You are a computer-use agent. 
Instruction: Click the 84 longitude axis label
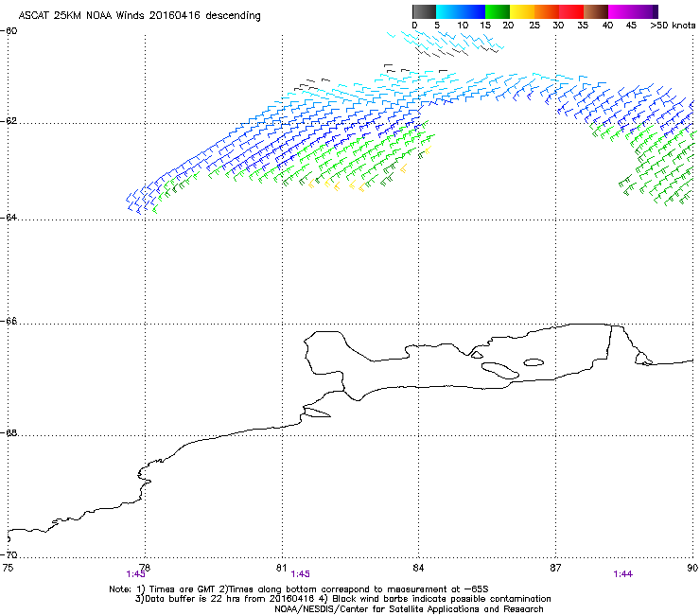pyautogui.click(x=418, y=568)
